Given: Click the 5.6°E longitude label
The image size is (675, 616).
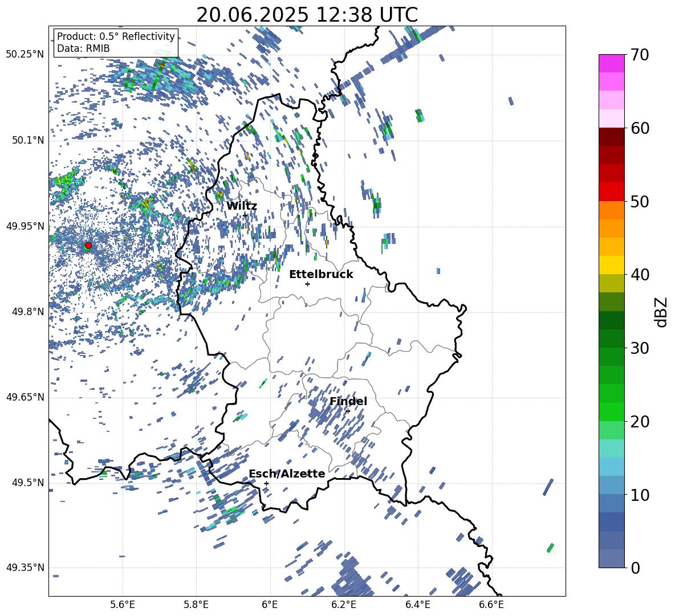Looking at the screenshot, I should [x=123, y=605].
